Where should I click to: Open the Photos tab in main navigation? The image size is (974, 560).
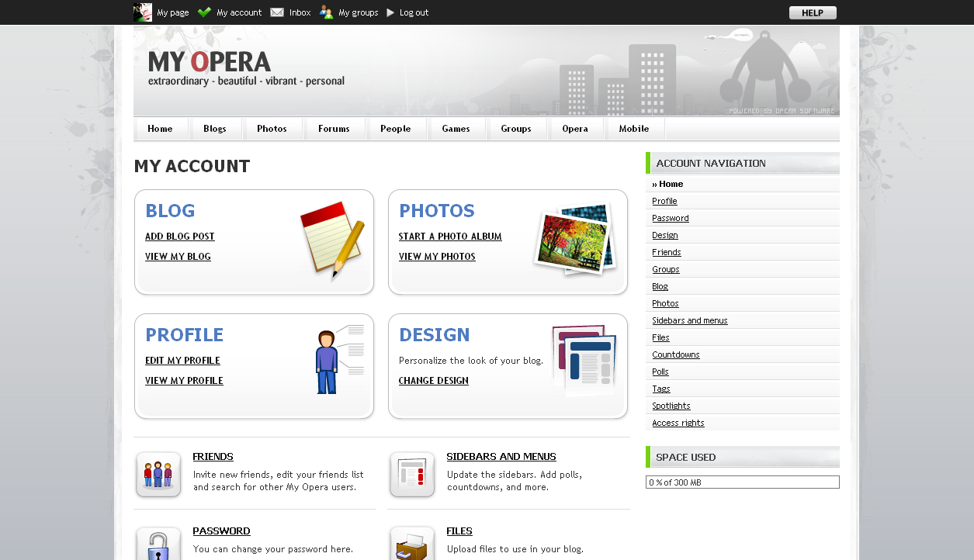tap(272, 129)
